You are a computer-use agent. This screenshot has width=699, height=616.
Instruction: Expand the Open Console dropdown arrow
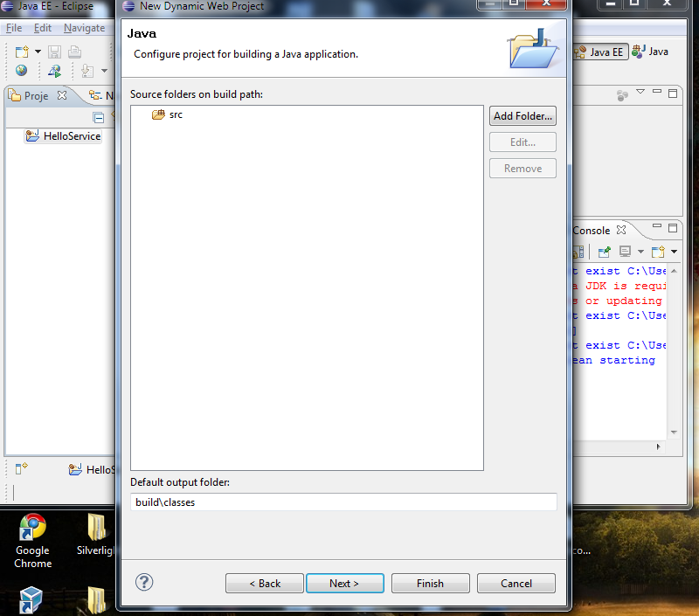click(x=674, y=252)
